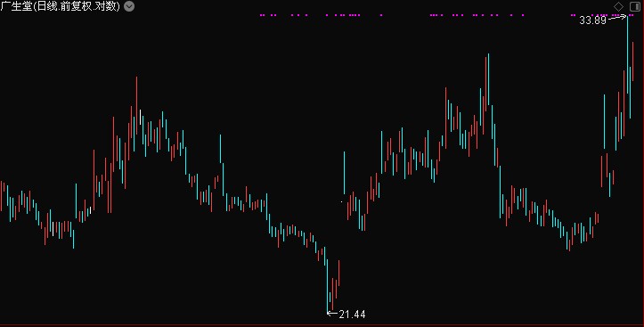Screen dimensions: 644x327
Task: Click the diamond marker icon at top right
Action: tap(618, 6)
